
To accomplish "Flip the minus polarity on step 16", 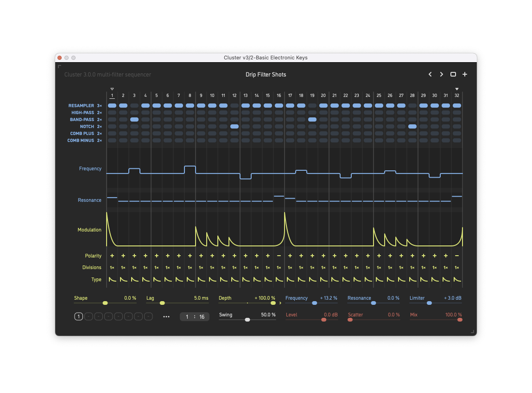I will [279, 256].
